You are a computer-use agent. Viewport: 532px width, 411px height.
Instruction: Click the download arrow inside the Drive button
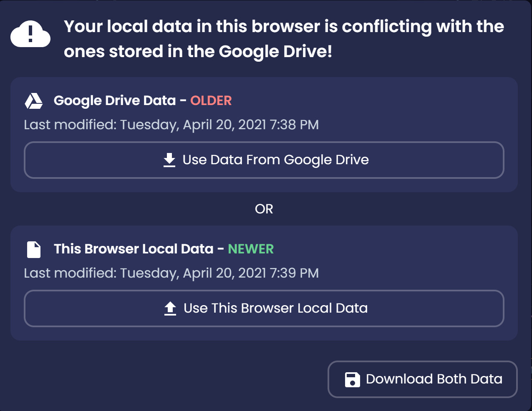click(x=169, y=160)
